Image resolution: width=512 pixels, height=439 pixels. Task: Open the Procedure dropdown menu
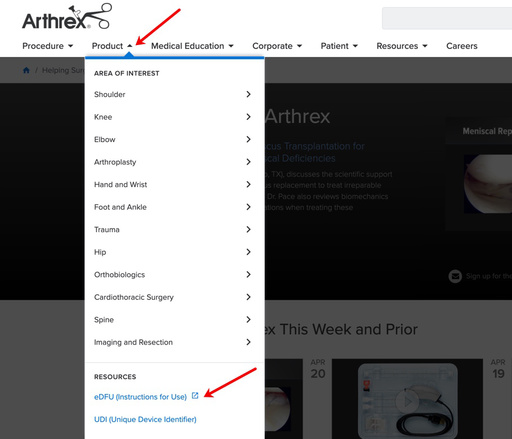click(x=47, y=46)
